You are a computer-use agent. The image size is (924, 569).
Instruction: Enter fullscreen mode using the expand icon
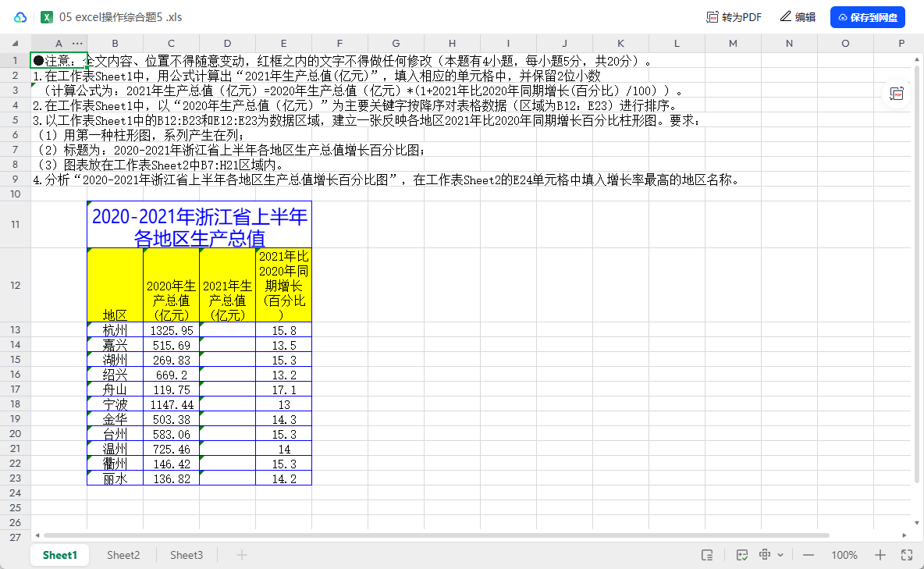coord(908,555)
